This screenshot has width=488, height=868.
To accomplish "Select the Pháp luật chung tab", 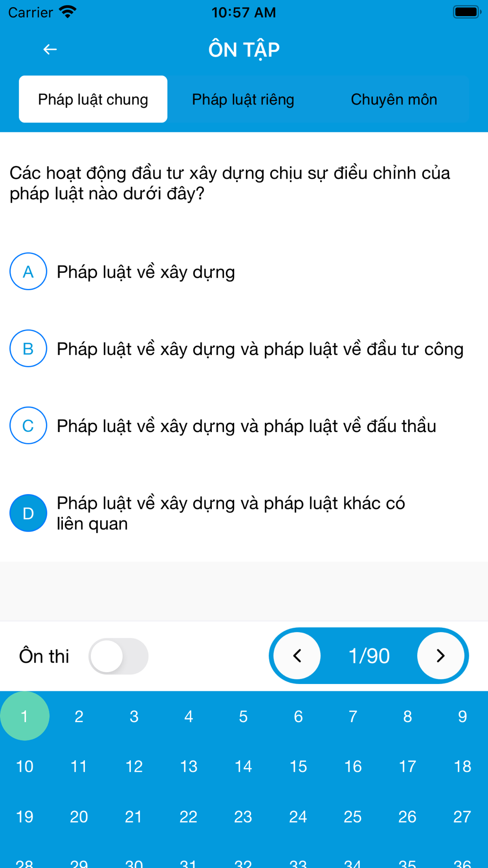I will coord(93,100).
